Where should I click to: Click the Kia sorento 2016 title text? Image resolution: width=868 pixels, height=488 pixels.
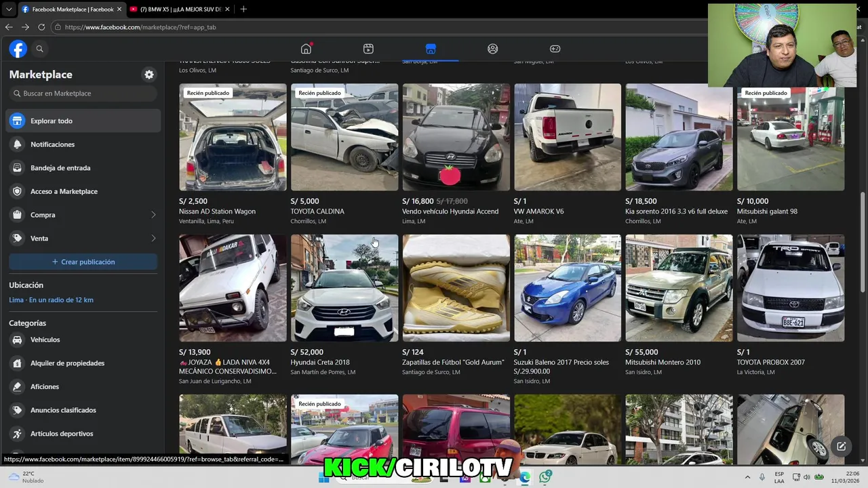(676, 211)
